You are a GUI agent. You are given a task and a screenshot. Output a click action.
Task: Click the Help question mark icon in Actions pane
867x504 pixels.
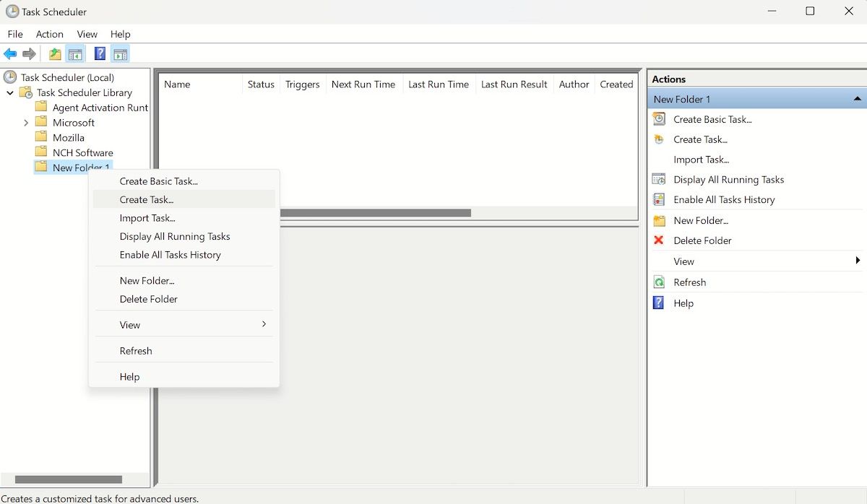[658, 303]
